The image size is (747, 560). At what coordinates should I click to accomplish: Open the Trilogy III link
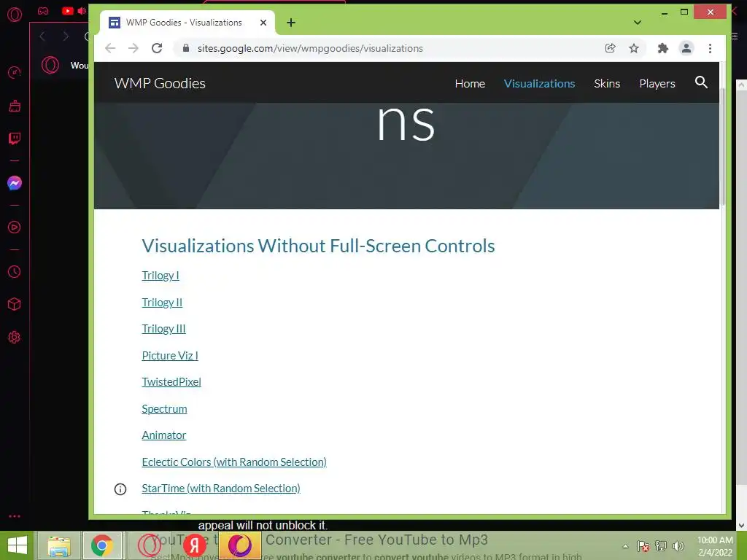pyautogui.click(x=163, y=329)
